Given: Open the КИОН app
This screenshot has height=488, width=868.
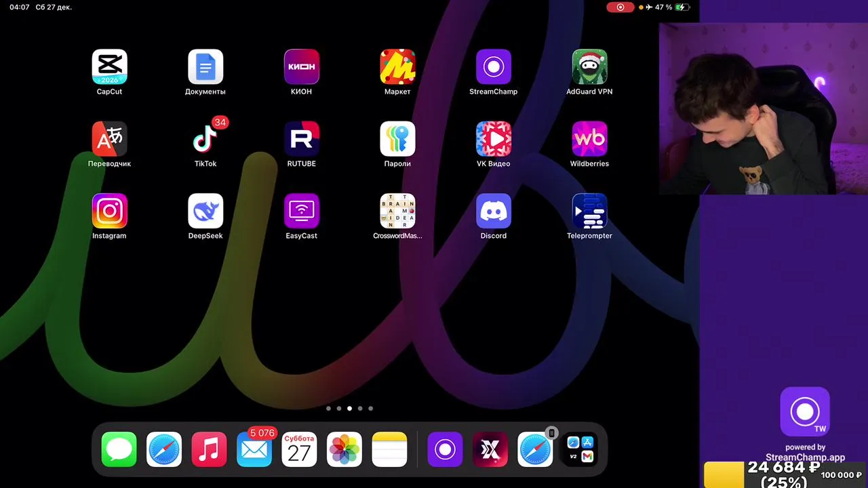Looking at the screenshot, I should pyautogui.click(x=302, y=66).
